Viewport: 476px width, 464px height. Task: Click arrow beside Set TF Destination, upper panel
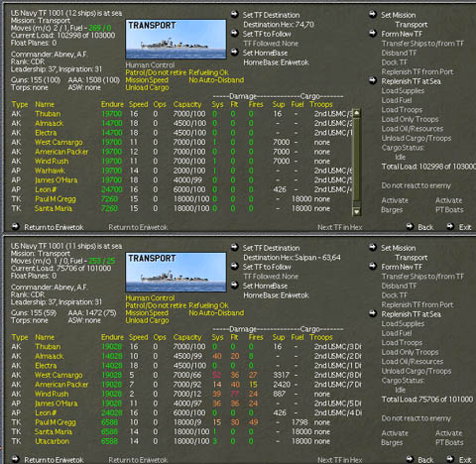pyautogui.click(x=234, y=14)
